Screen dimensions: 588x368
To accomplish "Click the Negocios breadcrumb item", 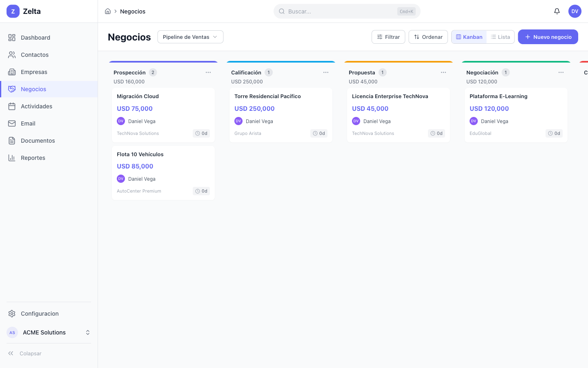I will pos(132,11).
